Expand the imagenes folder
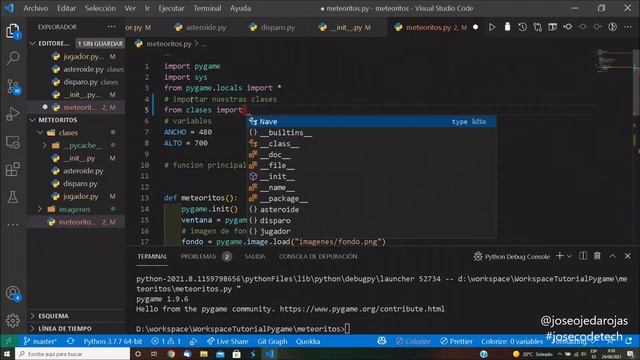This screenshot has width=640, height=360. [40, 209]
